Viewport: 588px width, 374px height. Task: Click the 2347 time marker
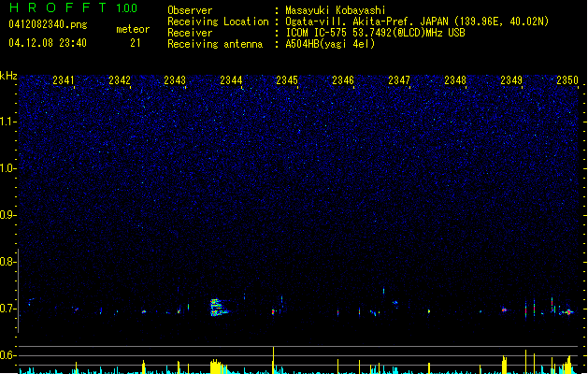click(x=399, y=80)
